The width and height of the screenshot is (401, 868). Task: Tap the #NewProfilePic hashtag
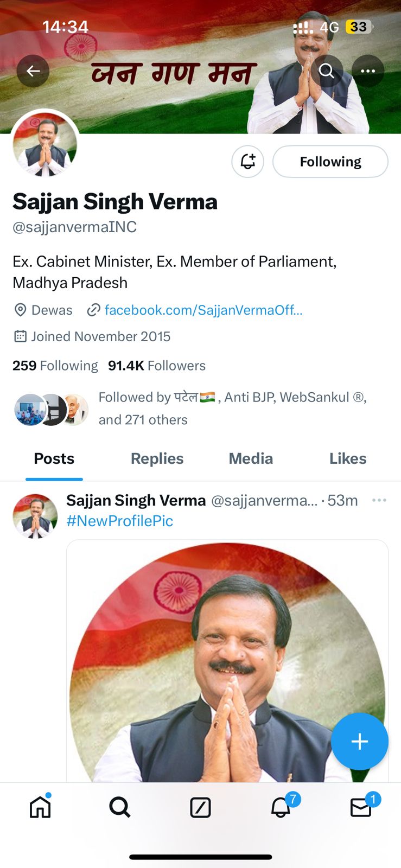tap(119, 521)
